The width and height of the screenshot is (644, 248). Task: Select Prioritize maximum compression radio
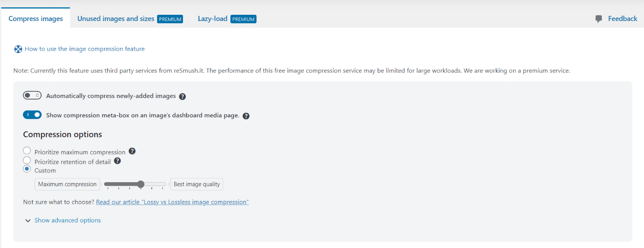click(27, 151)
